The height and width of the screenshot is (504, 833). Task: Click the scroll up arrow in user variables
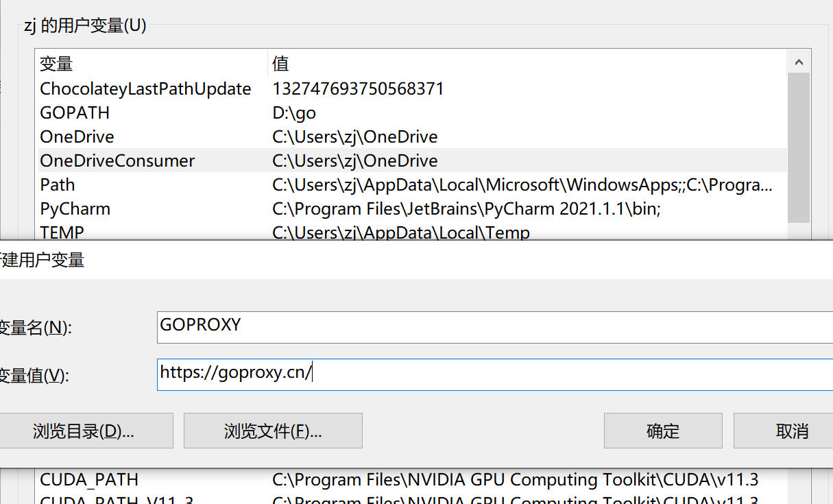pos(799,62)
